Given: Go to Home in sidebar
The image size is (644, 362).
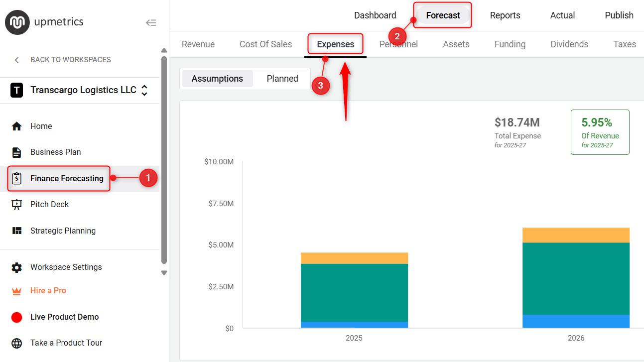Looking at the screenshot, I should point(41,126).
